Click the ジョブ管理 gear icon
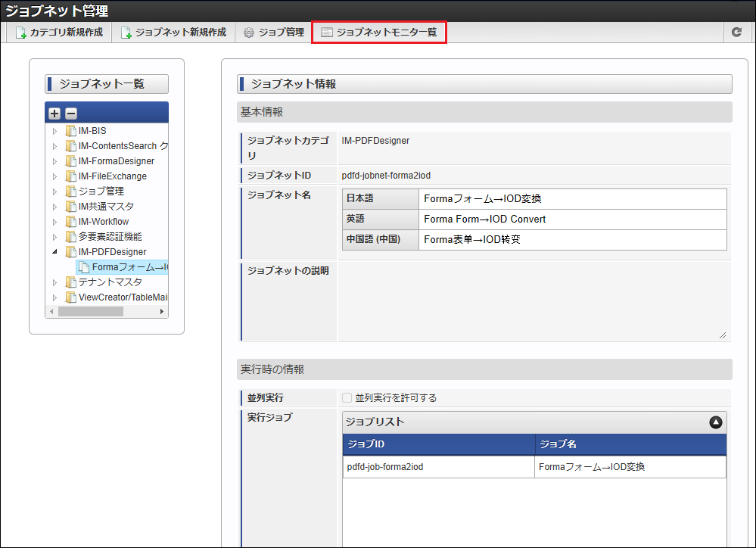This screenshot has width=756, height=548. point(249,33)
